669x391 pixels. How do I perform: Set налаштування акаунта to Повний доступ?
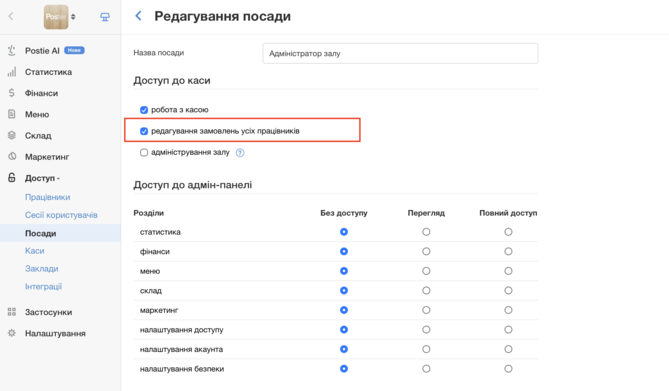point(508,349)
